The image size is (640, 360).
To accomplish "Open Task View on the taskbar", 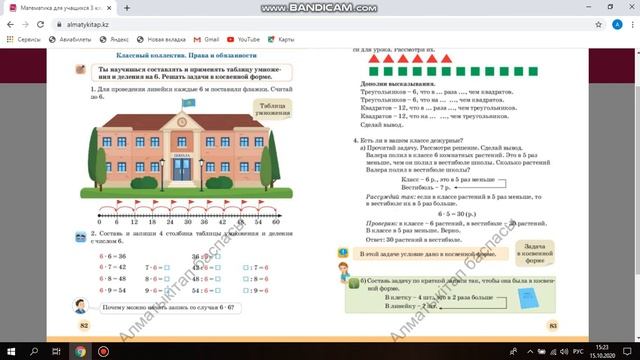I will 56,351.
